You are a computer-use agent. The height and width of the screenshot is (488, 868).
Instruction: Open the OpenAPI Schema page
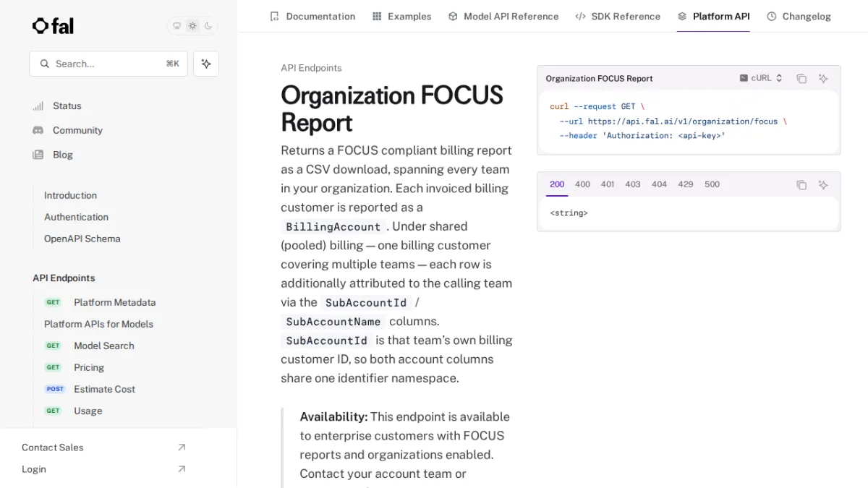tap(82, 239)
